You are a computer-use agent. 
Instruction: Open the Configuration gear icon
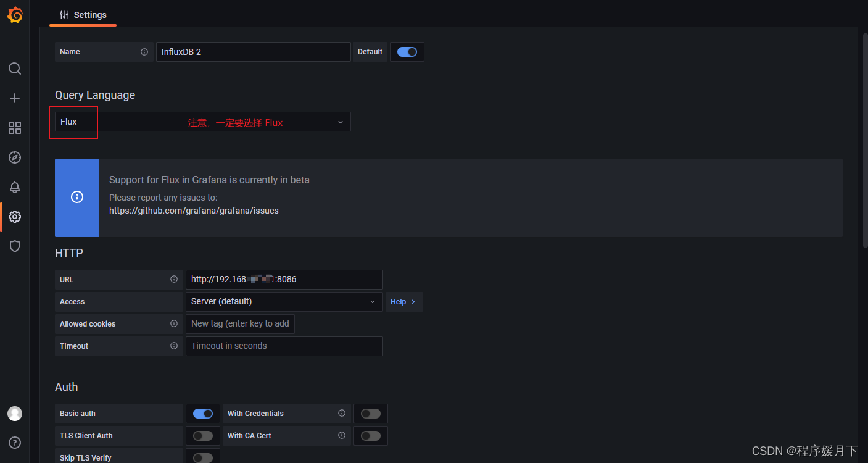pyautogui.click(x=15, y=217)
